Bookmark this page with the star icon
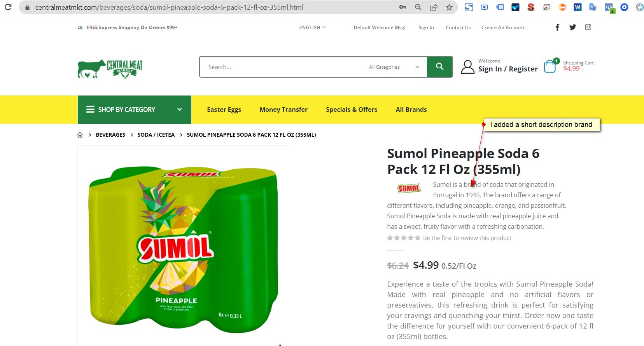Viewport: 644px width, 346px height. tap(449, 7)
